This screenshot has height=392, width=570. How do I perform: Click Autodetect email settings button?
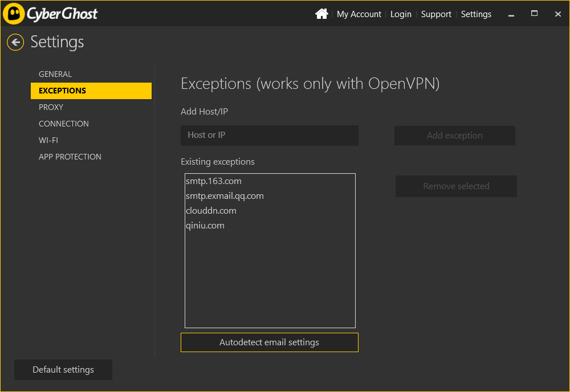pyautogui.click(x=270, y=342)
